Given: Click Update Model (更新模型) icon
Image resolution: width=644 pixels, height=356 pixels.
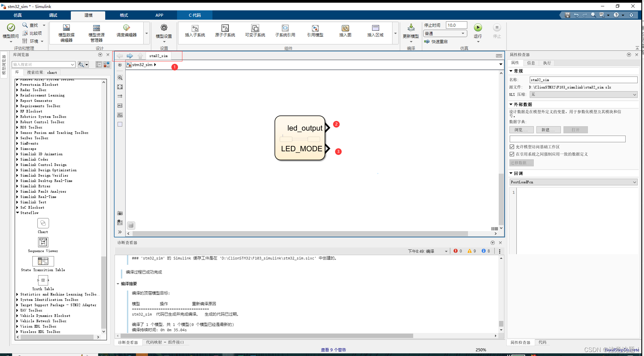Looking at the screenshot, I should [x=411, y=27].
